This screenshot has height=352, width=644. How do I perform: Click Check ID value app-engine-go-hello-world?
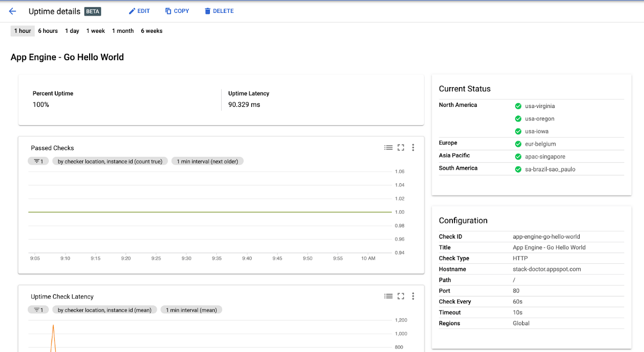coord(546,237)
